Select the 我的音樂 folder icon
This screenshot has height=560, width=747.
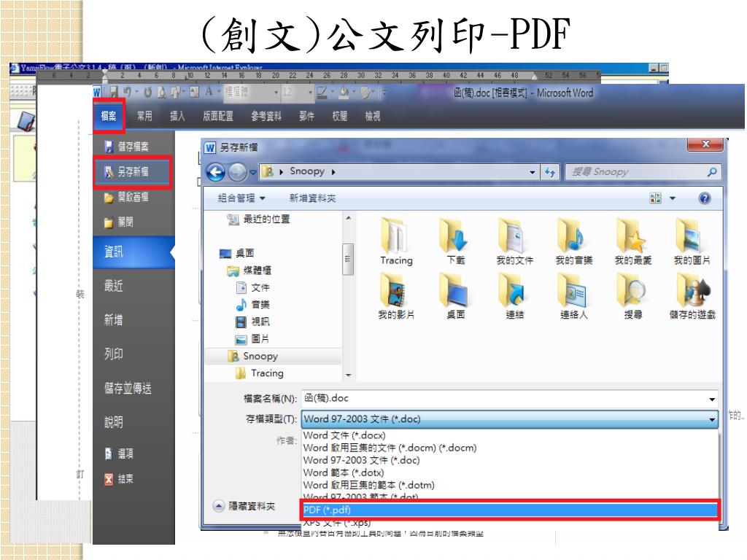[x=573, y=241]
